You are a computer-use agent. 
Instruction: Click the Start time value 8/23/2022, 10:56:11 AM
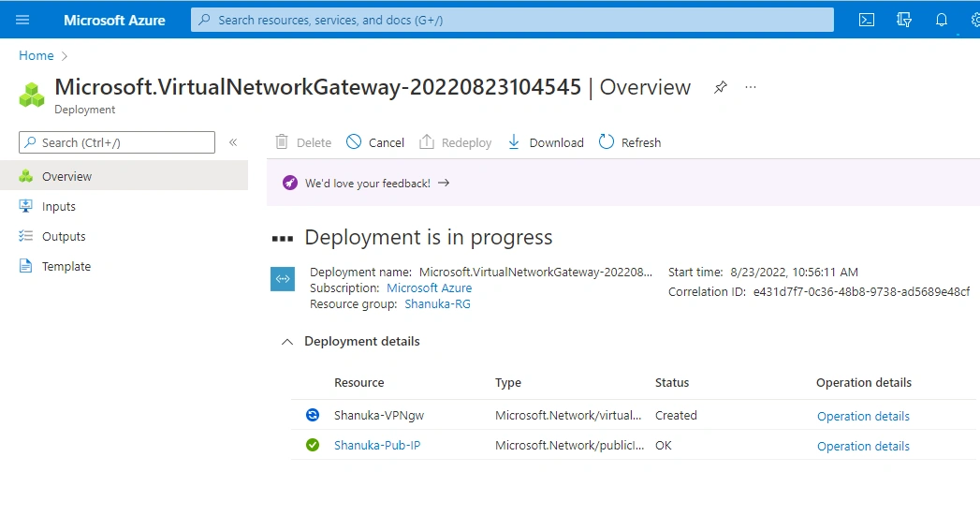pos(794,273)
